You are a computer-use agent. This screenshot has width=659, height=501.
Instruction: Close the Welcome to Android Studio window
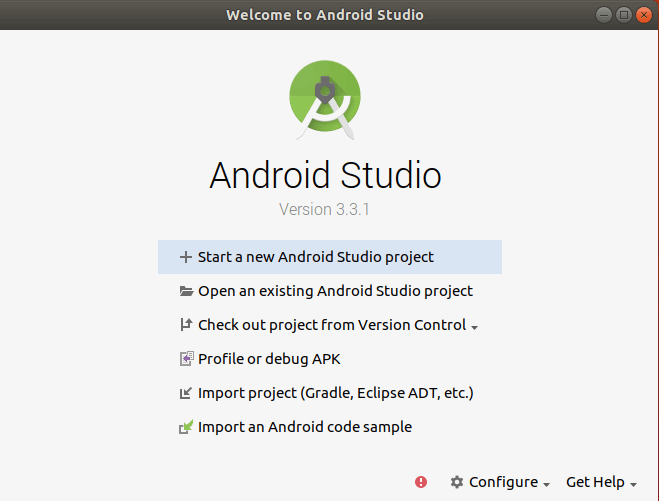point(644,15)
